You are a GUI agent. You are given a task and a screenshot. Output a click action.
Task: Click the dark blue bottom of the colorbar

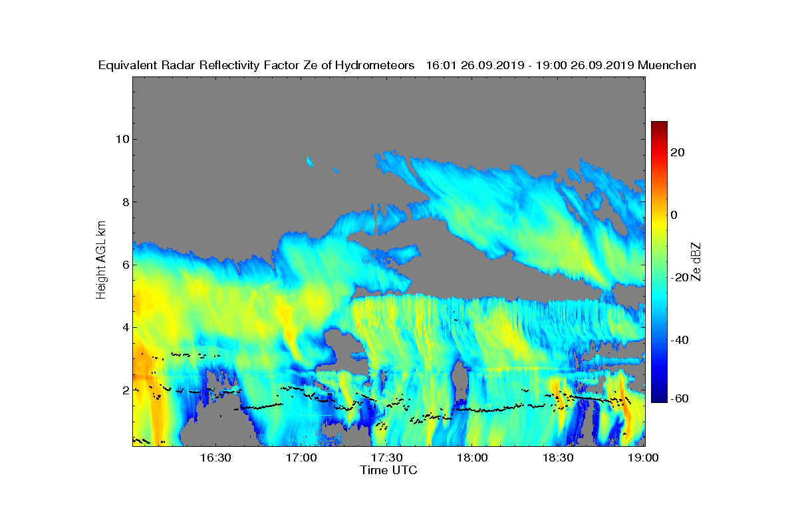coord(659,397)
